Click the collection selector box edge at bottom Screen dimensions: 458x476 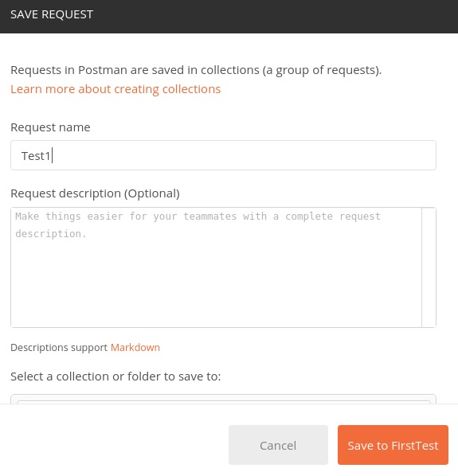coord(223,399)
